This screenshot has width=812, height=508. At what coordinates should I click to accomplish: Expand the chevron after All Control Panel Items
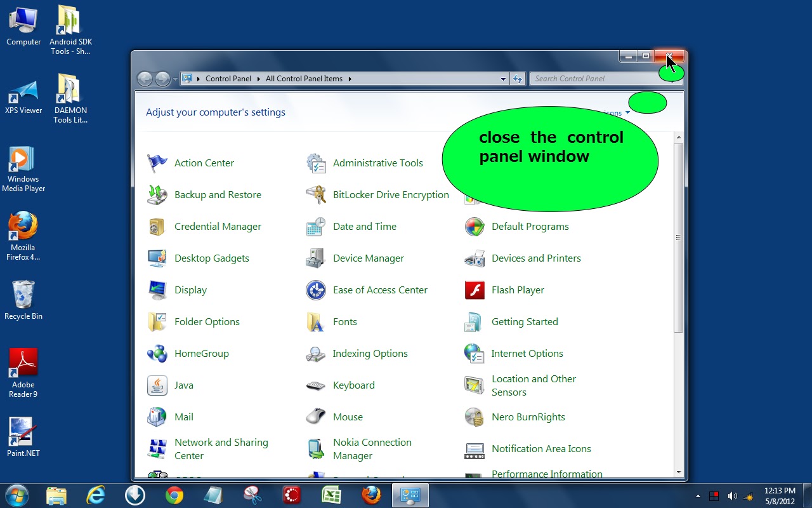[x=350, y=79]
